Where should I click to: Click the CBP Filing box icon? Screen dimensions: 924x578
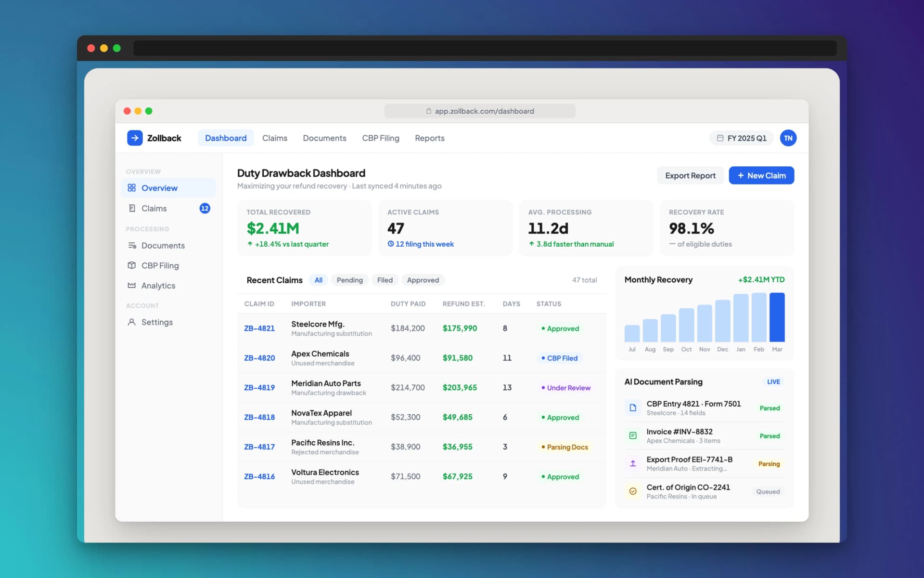(x=131, y=265)
